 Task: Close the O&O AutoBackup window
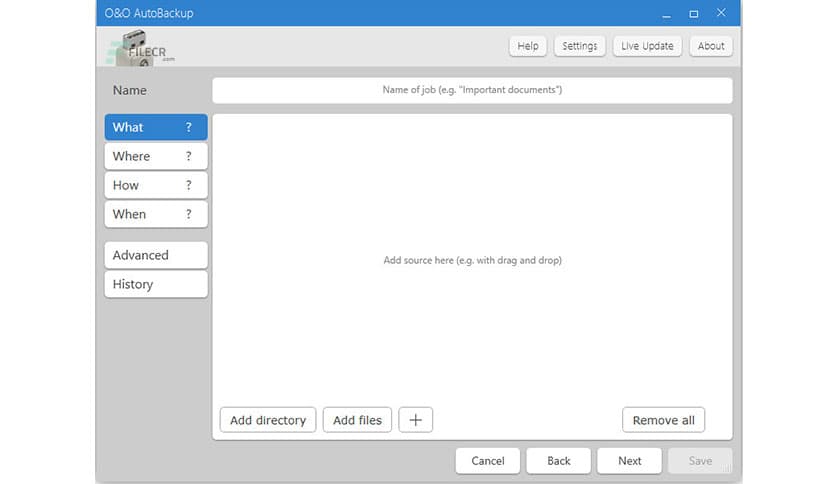[721, 13]
